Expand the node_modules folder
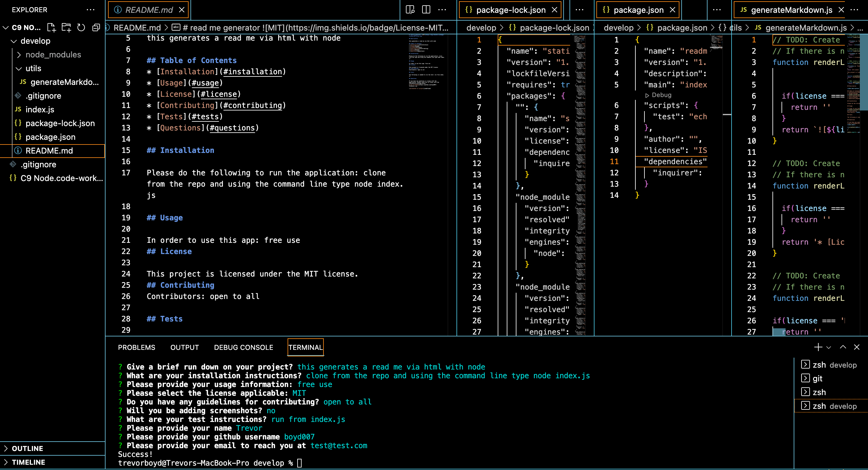This screenshot has height=470, width=868. tap(53, 55)
